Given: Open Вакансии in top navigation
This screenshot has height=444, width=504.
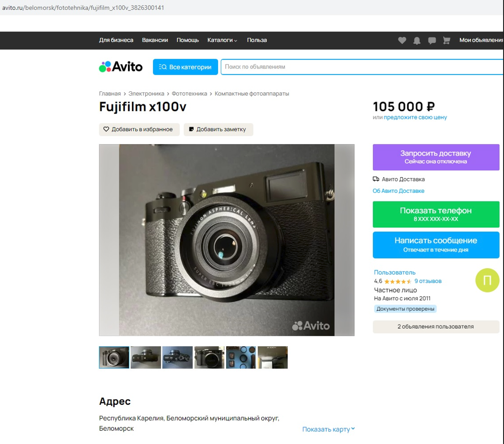Looking at the screenshot, I should (155, 40).
